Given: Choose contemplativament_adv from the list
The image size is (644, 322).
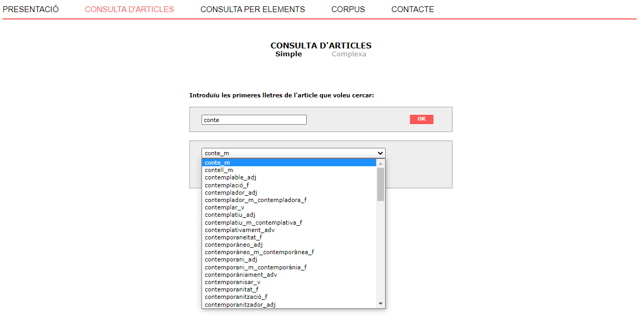Looking at the screenshot, I should (x=239, y=230).
